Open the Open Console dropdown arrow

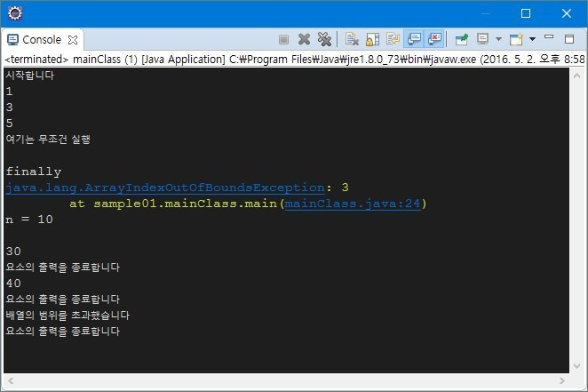point(532,39)
